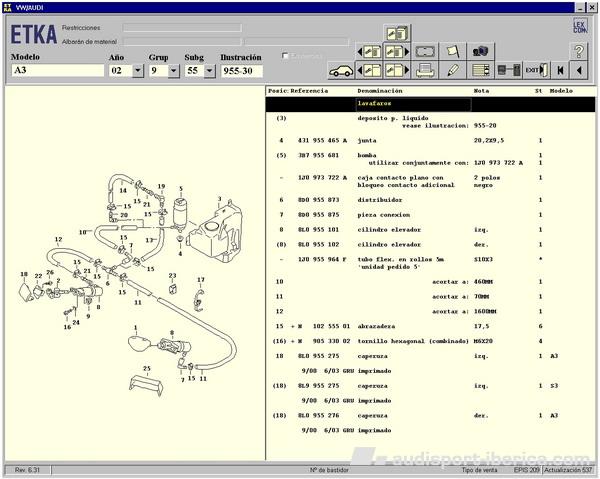Screen dimensions: 600x479
Task: Select reference 8L0 955 102 cilindro elevador
Action: tap(430, 244)
